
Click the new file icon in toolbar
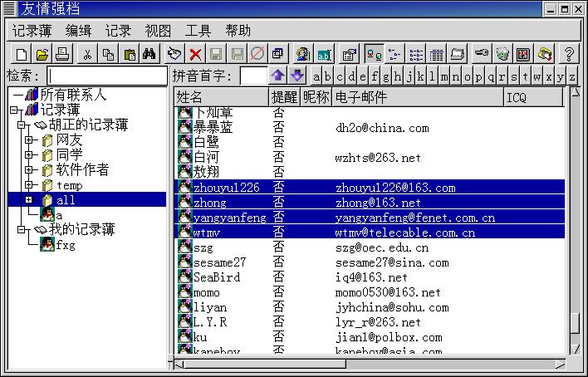(22, 54)
